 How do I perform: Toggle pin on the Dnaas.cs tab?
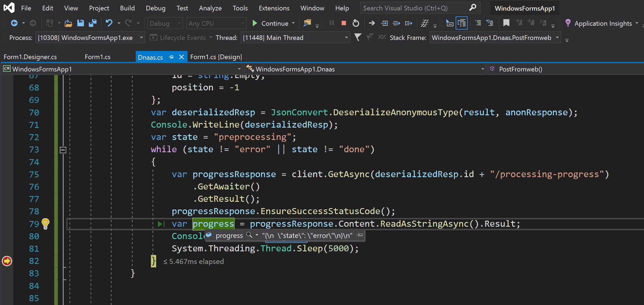tap(171, 57)
